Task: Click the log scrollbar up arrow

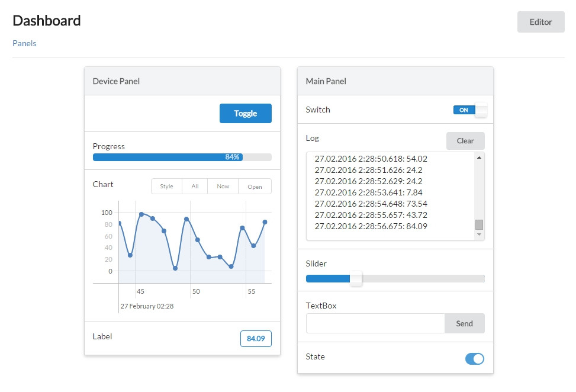Action: coord(479,158)
